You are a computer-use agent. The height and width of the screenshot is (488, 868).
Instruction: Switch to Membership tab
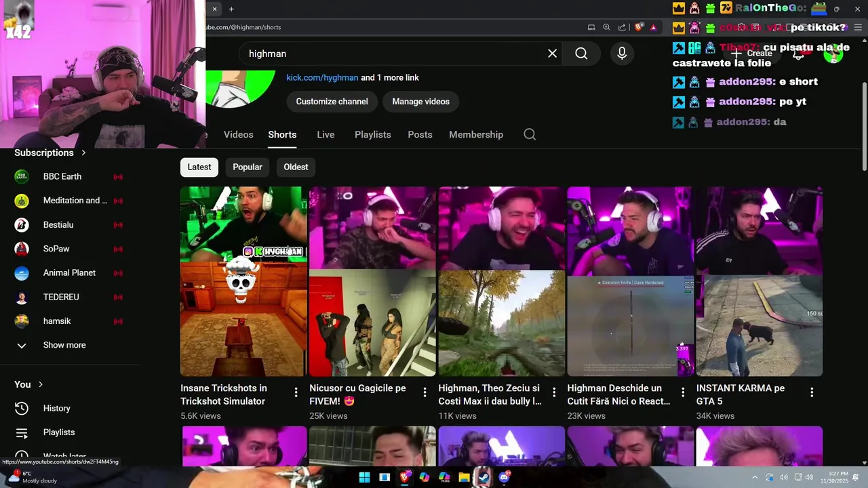(476, 134)
